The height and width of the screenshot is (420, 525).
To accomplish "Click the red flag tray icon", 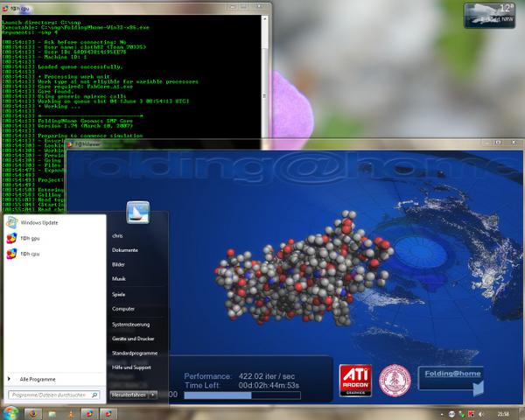I will [x=471, y=414].
